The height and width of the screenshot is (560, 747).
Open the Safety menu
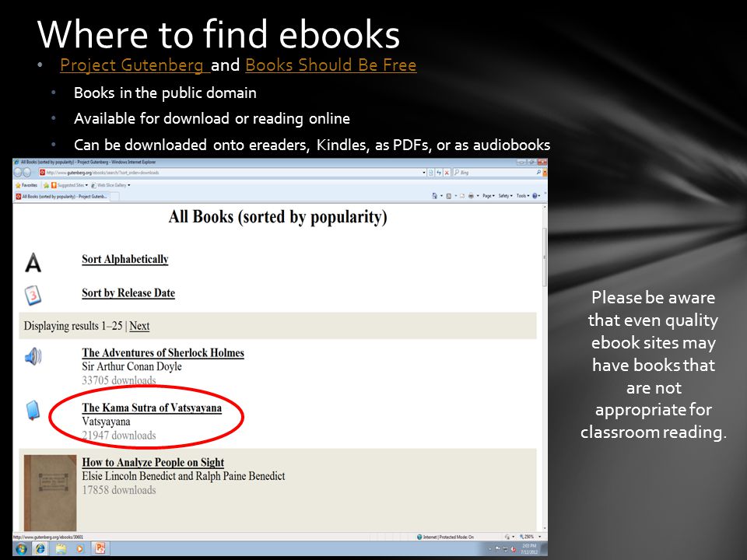506,196
